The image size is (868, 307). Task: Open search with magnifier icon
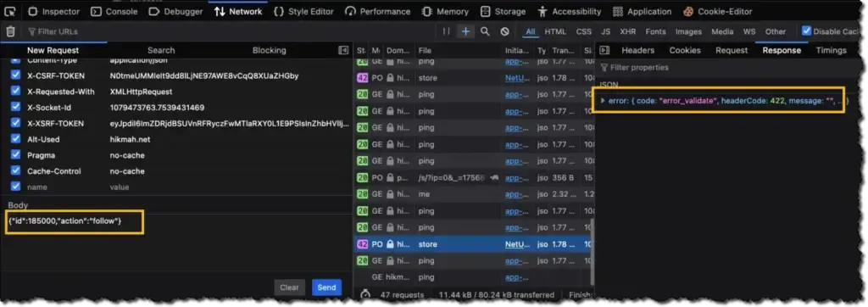pos(485,31)
